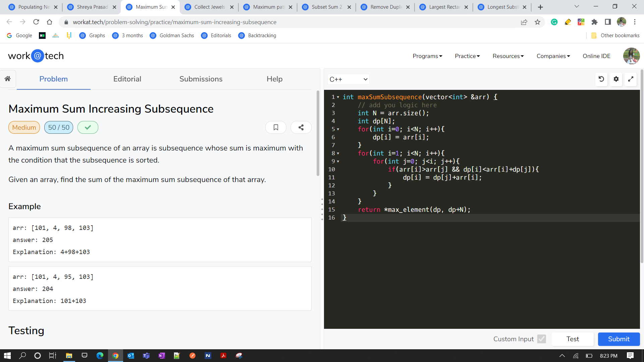Expand the Companies menu
The height and width of the screenshot is (362, 644).
point(553,56)
